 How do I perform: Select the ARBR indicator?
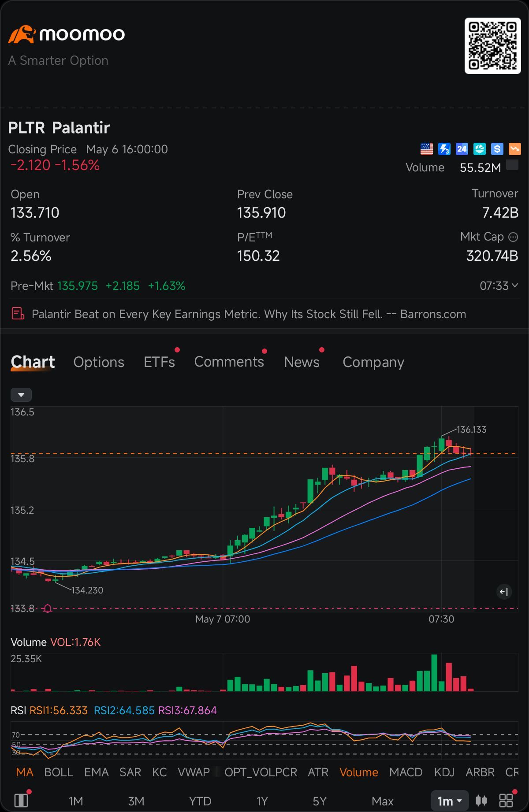[480, 772]
